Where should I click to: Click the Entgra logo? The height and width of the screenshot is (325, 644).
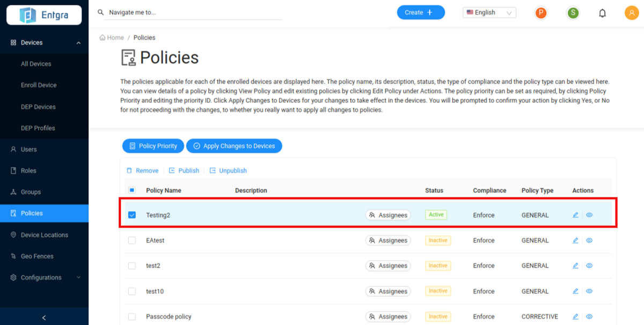pos(44,15)
